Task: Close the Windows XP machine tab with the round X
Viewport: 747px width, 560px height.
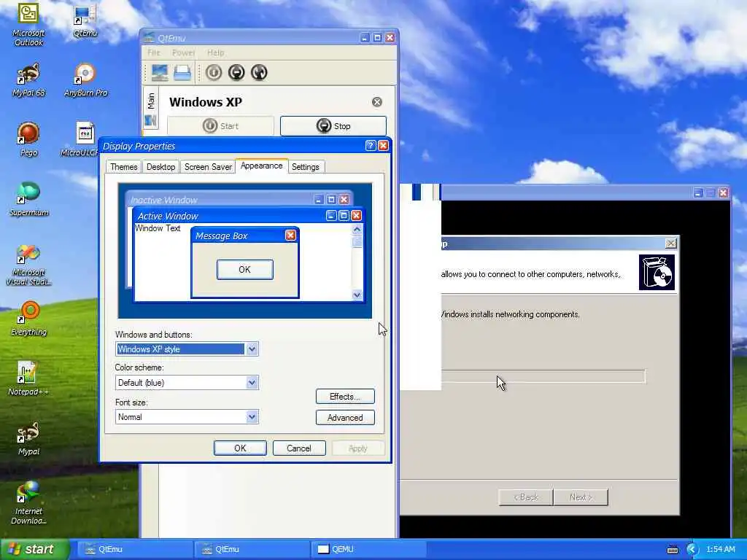Action: pyautogui.click(x=377, y=102)
